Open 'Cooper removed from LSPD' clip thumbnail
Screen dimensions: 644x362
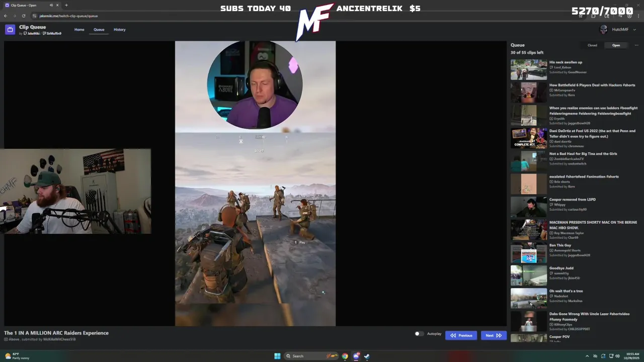click(529, 207)
